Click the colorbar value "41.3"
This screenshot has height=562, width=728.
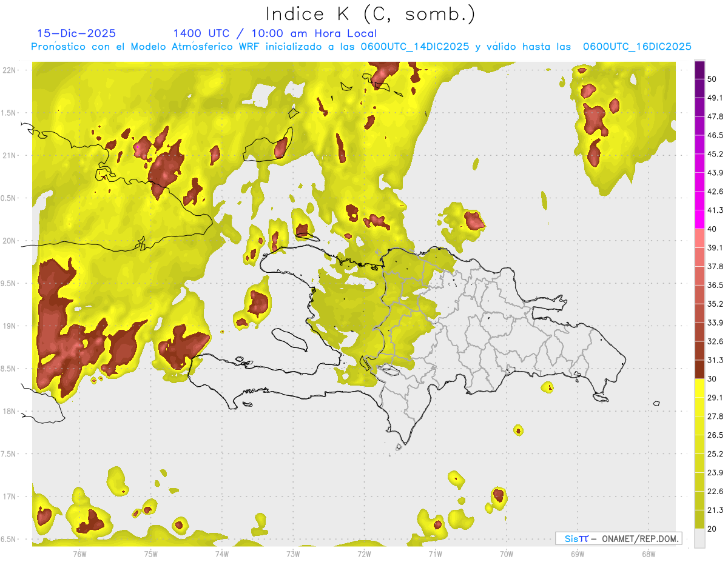point(716,210)
